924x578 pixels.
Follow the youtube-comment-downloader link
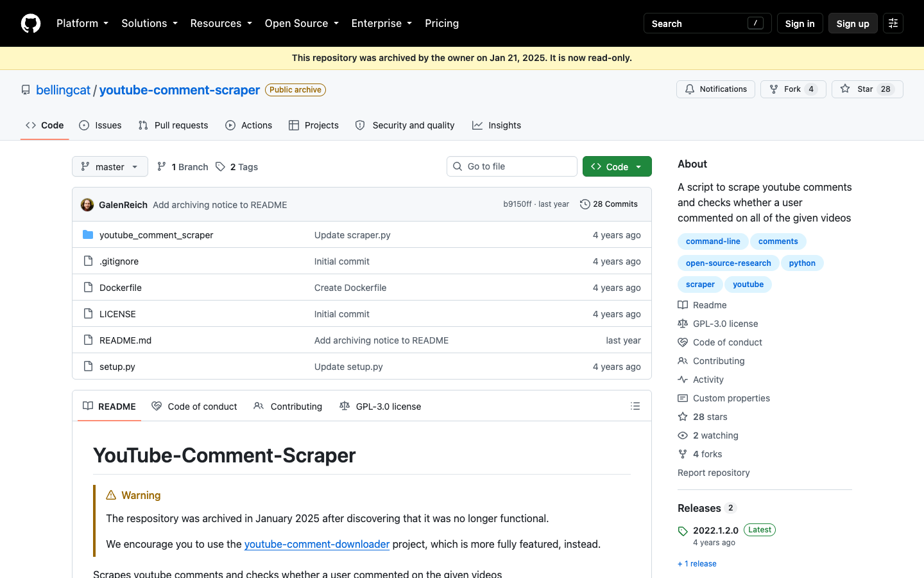click(317, 544)
